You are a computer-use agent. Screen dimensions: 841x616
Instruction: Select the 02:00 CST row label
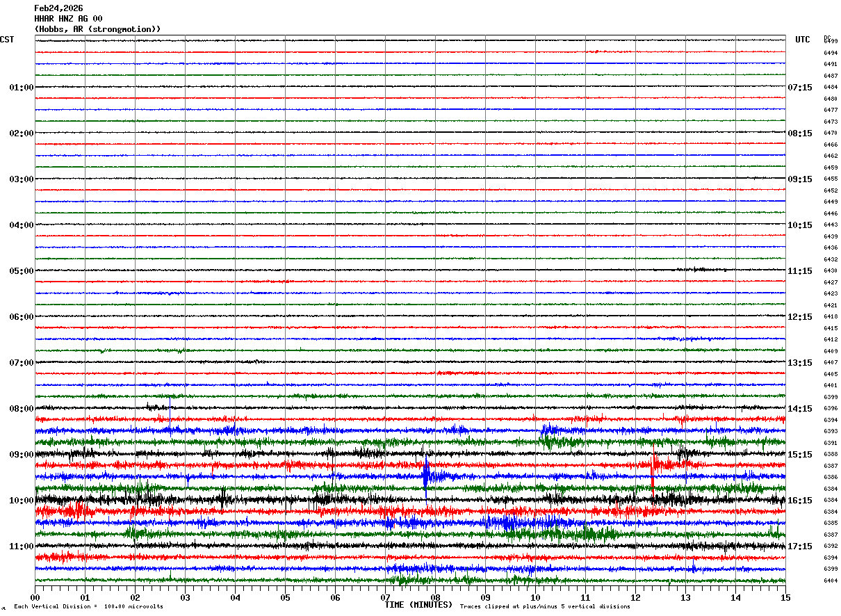click(x=21, y=133)
